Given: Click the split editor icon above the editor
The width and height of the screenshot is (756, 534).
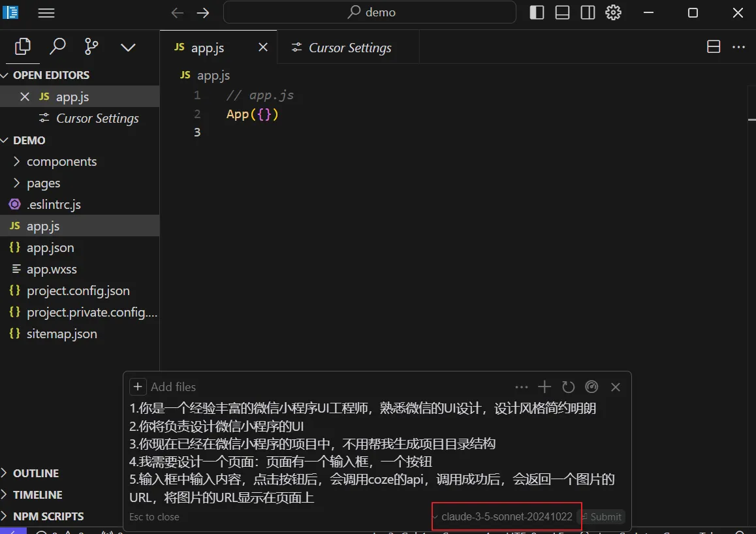Looking at the screenshot, I should coord(714,46).
